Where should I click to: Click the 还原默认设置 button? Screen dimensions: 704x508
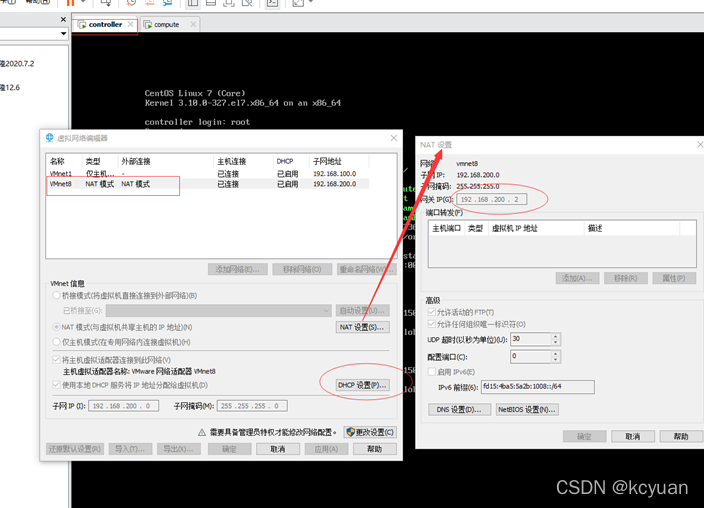(75, 449)
